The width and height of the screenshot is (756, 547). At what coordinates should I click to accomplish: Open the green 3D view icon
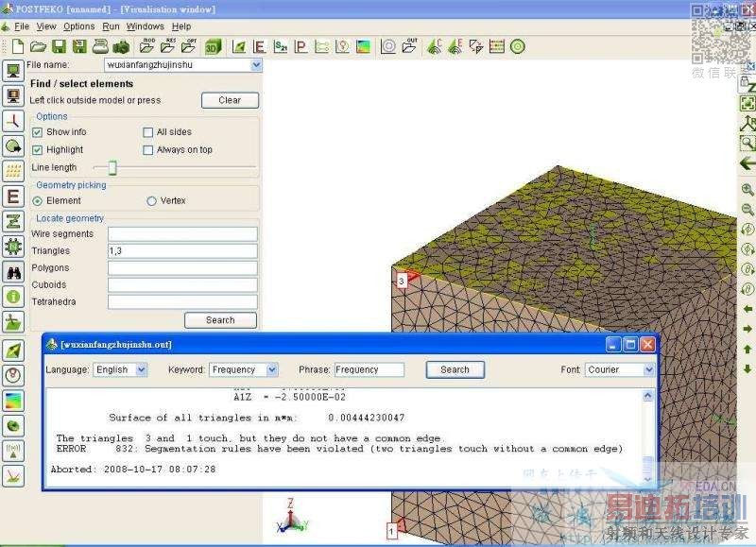[213, 46]
